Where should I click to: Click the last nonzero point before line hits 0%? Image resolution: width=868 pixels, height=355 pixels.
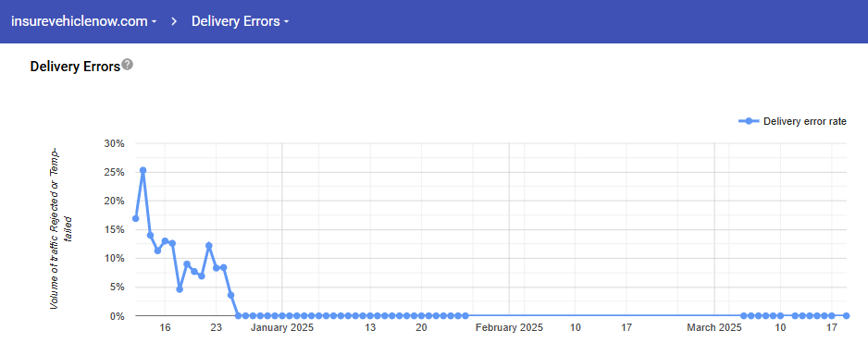[x=230, y=295]
